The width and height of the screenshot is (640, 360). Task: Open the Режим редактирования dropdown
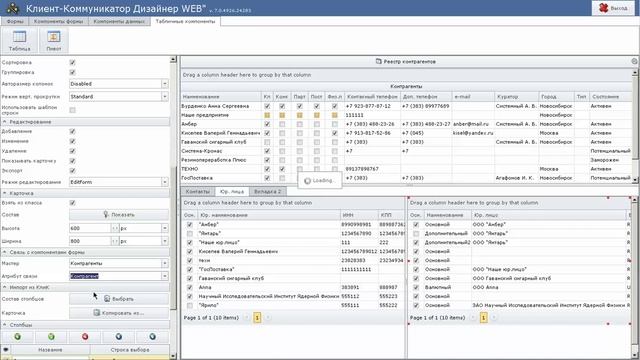click(164, 182)
